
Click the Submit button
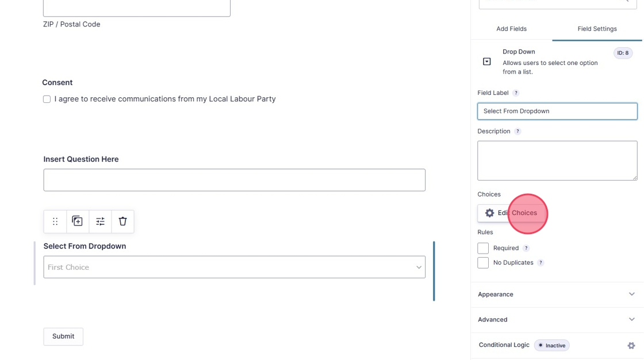[63, 336]
